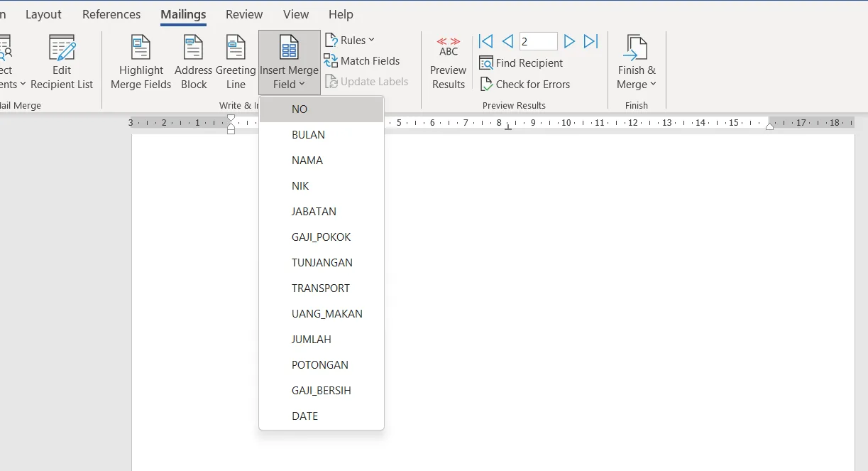This screenshot has width=868, height=471.
Task: Jump to the last record
Action: pyautogui.click(x=590, y=41)
